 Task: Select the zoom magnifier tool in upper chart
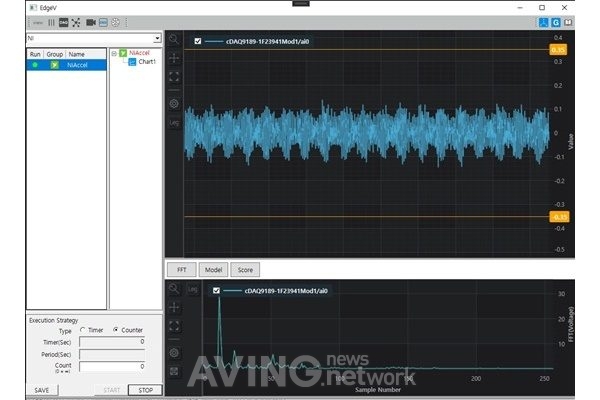[x=174, y=39]
